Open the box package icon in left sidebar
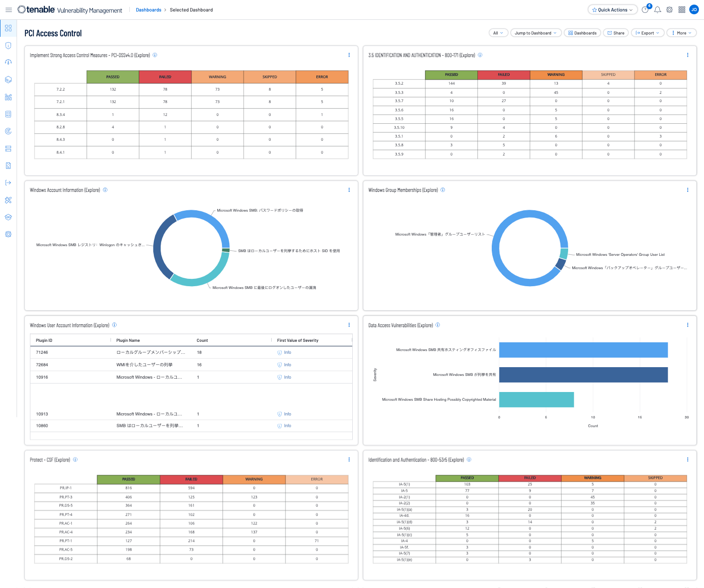704x588 pixels. 8,217
